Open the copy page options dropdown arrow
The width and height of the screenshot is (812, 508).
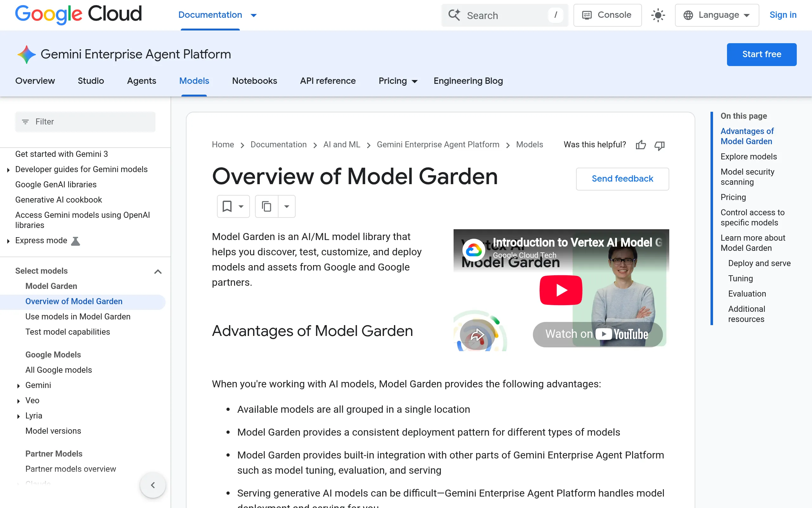pyautogui.click(x=286, y=206)
